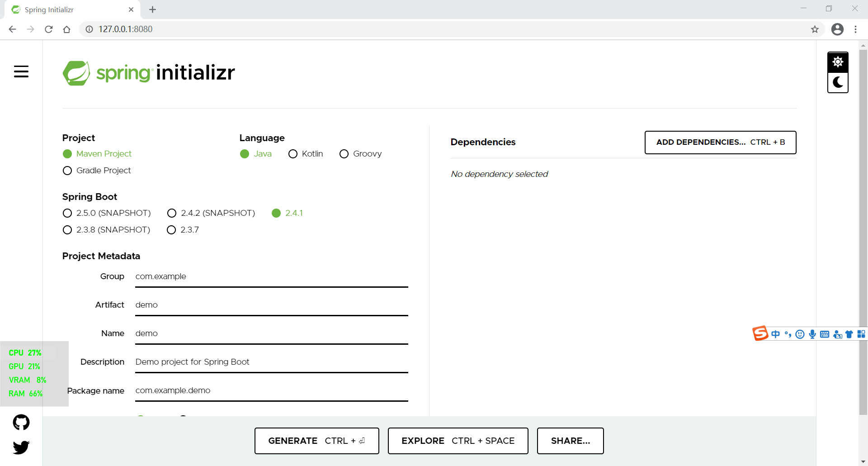Open the hamburger side menu
868x466 pixels.
pyautogui.click(x=21, y=71)
